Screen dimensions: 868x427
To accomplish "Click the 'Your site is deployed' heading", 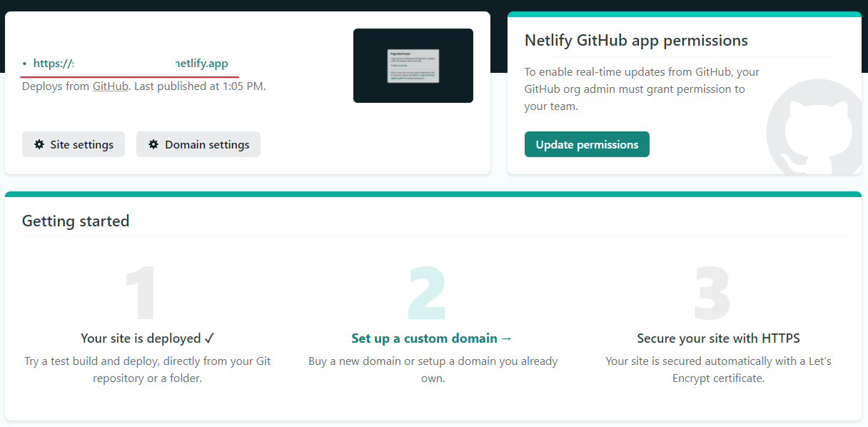I will (148, 338).
